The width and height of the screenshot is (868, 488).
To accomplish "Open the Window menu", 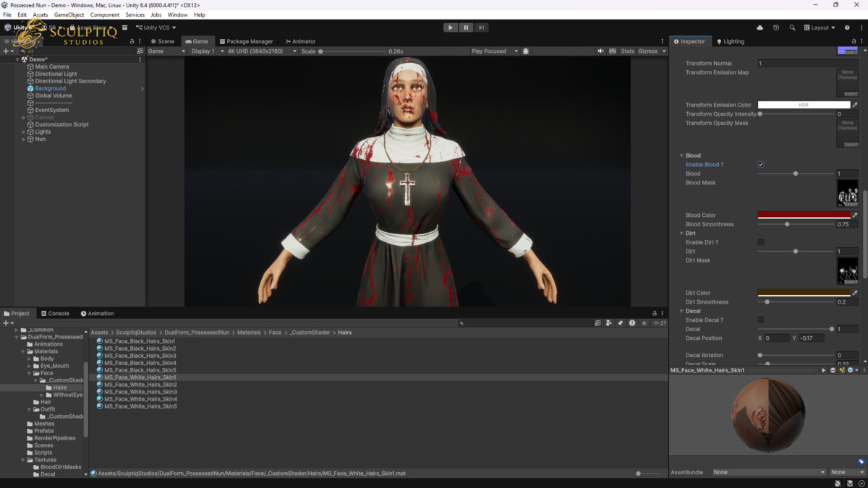I will click(x=177, y=14).
